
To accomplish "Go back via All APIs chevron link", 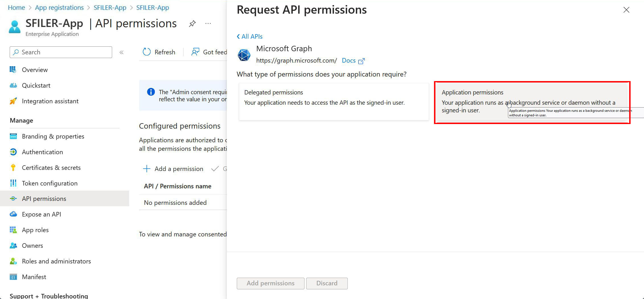I will click(x=250, y=36).
